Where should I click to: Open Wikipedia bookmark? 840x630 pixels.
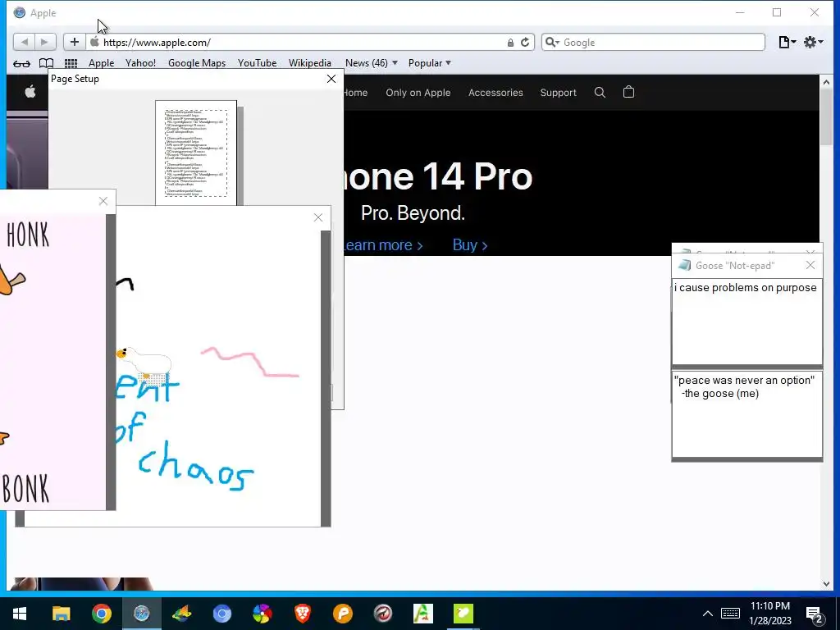point(309,62)
